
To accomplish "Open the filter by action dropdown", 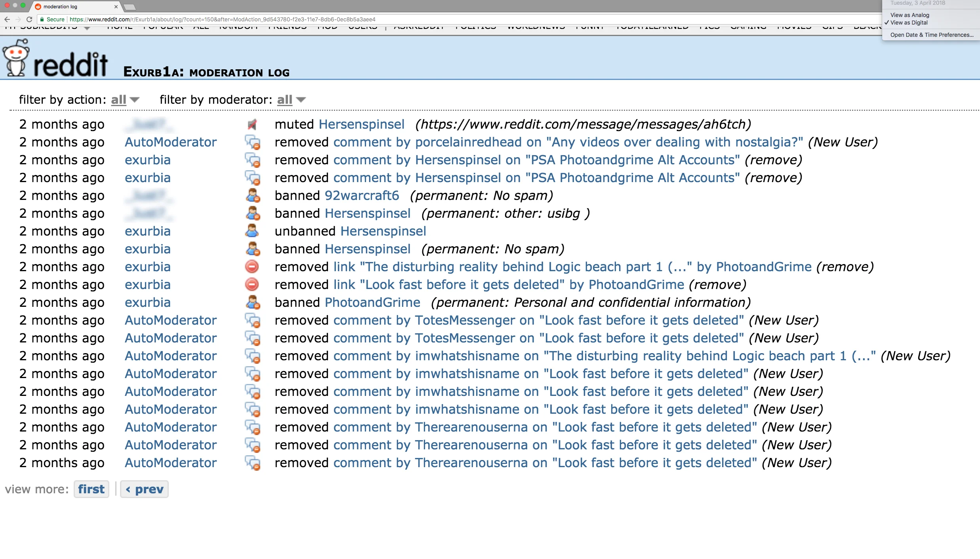I will coord(125,100).
